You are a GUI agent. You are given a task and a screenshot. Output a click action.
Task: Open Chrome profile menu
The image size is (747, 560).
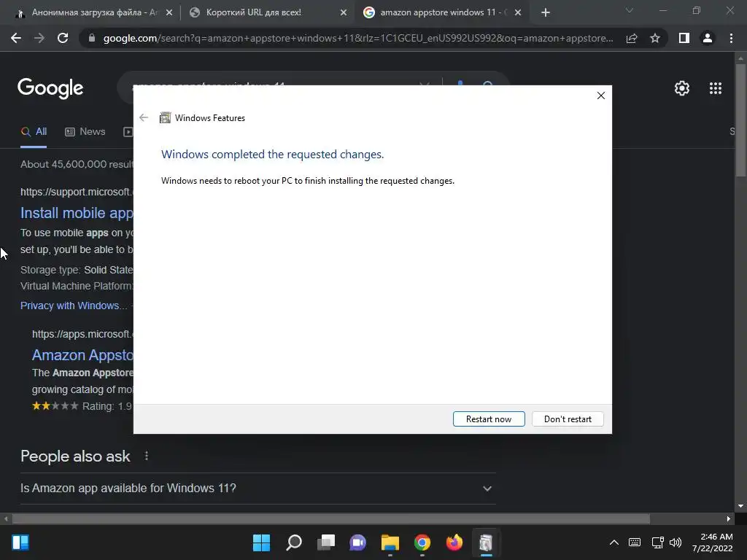click(708, 38)
